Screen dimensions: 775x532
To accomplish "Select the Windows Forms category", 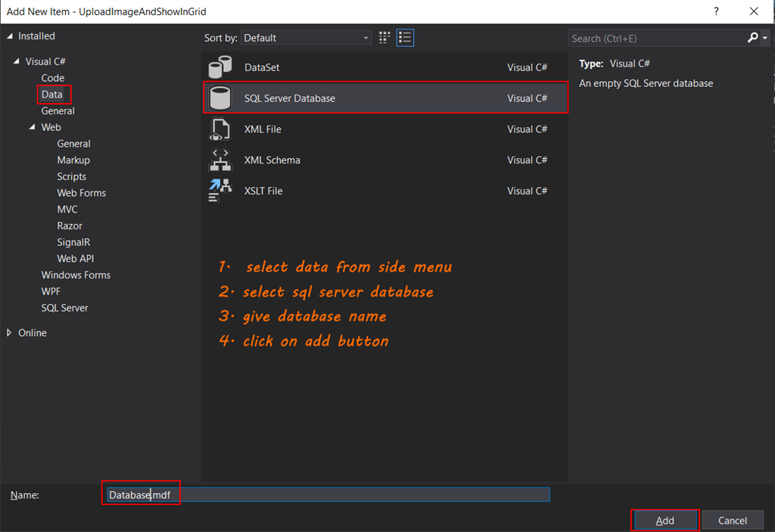I will [76, 275].
